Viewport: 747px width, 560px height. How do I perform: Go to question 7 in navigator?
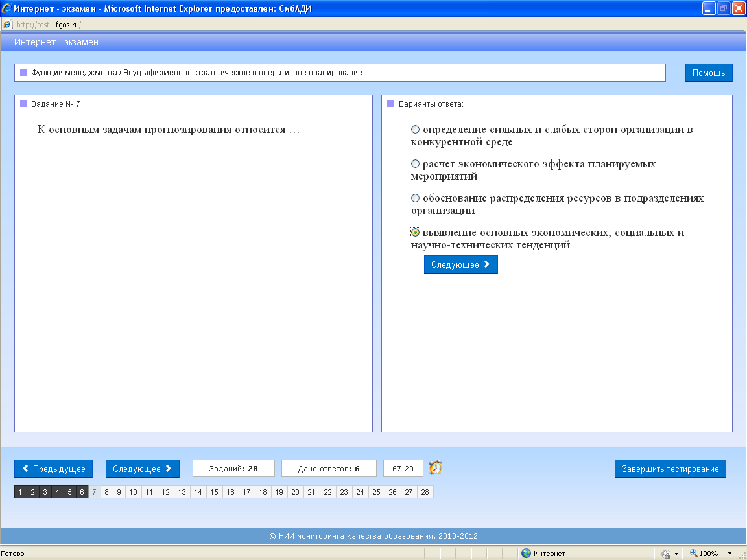pyautogui.click(x=94, y=492)
